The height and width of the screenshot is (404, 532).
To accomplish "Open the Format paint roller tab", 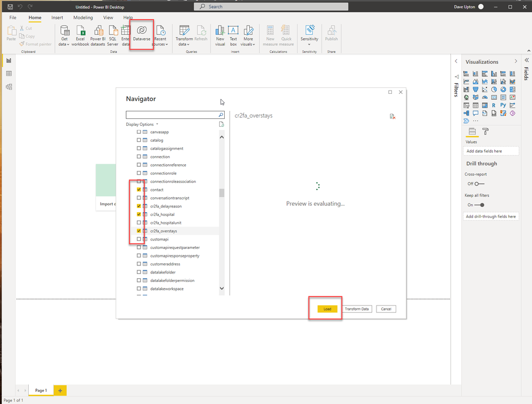I will pos(486,132).
